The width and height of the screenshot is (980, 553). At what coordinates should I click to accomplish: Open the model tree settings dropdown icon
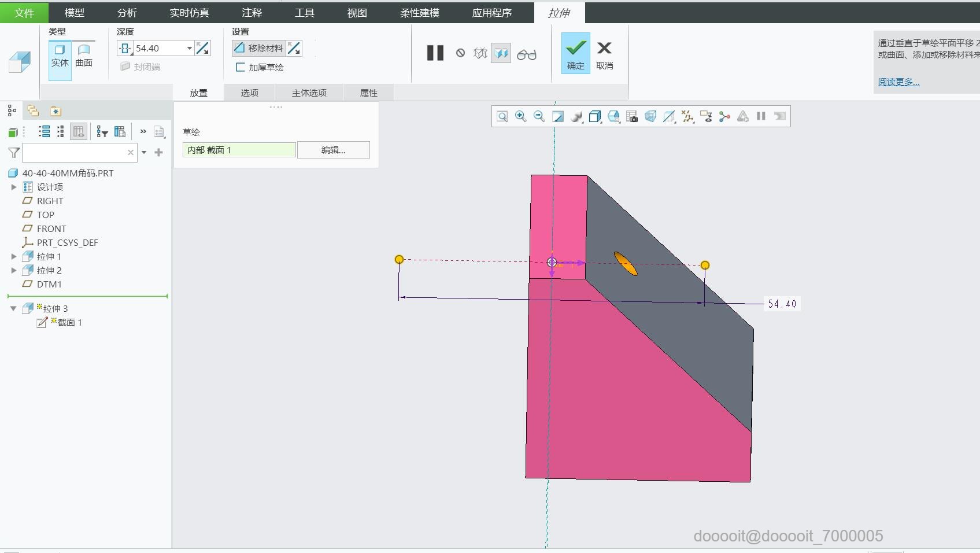[160, 132]
